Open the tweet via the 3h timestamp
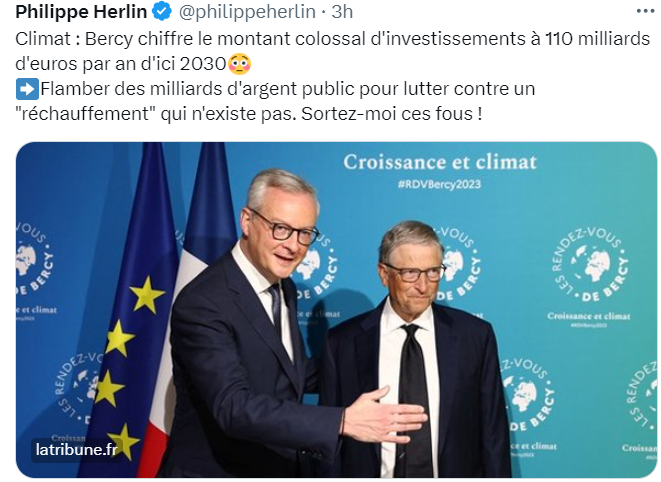 coord(343,12)
